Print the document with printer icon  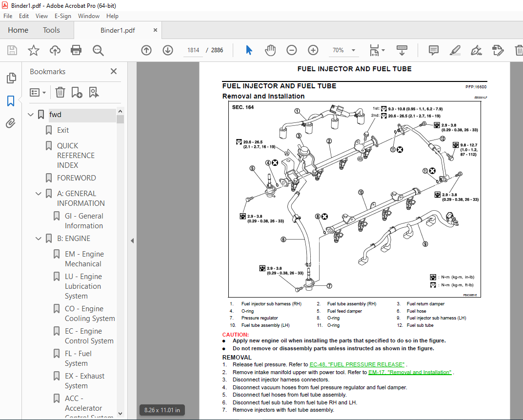(x=76, y=50)
